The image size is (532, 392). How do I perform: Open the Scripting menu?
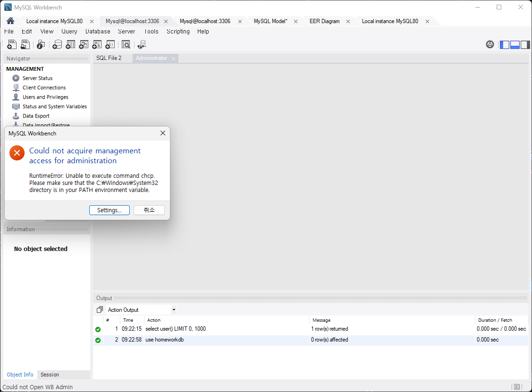tap(178, 32)
